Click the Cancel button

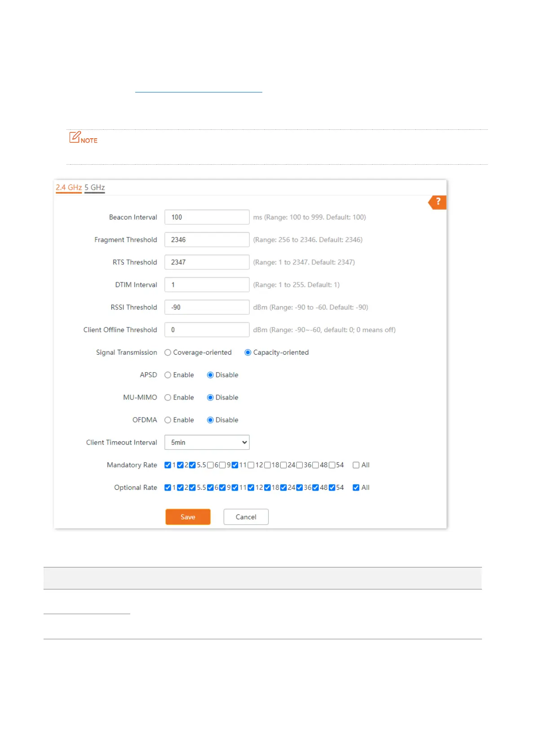[x=246, y=517]
